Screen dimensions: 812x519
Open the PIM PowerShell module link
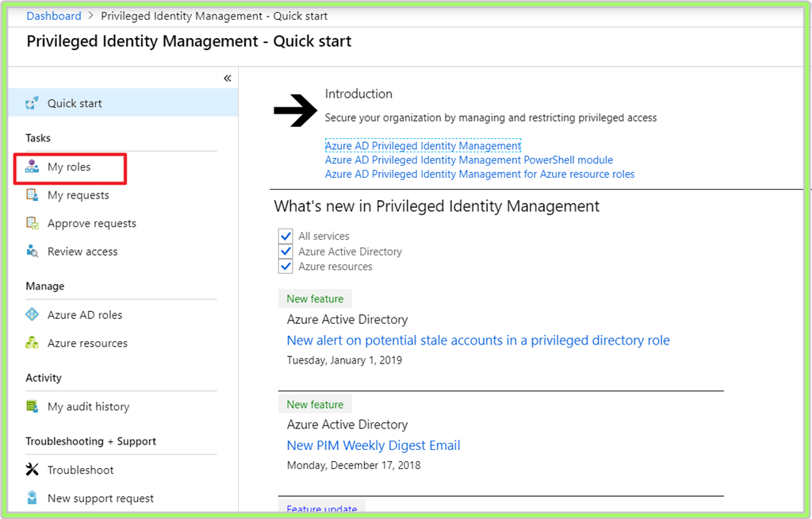(469, 160)
